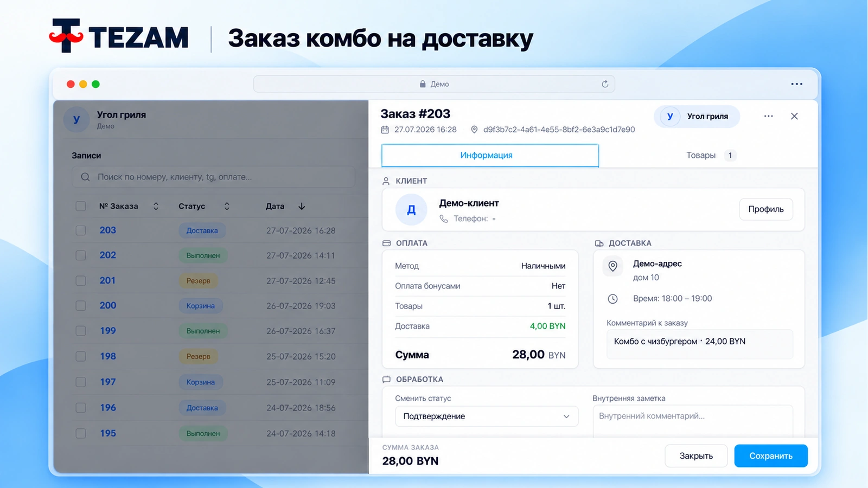868x488 pixels.
Task: Click the № Заказа sort icon
Action: [x=156, y=206]
